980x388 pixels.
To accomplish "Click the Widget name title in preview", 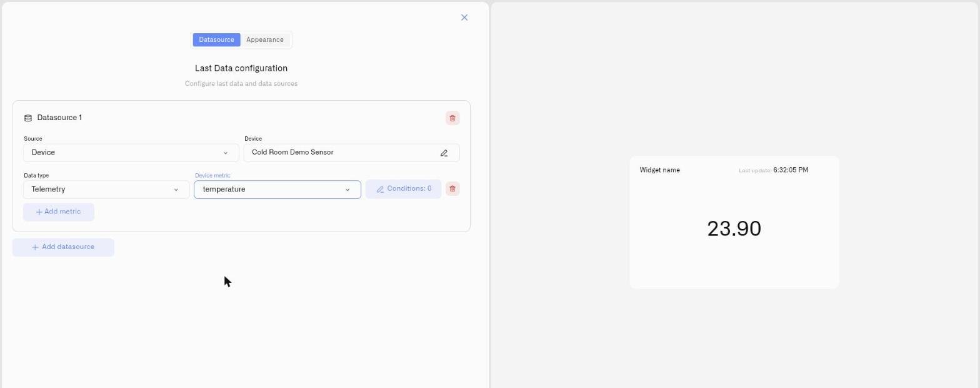I will point(659,170).
